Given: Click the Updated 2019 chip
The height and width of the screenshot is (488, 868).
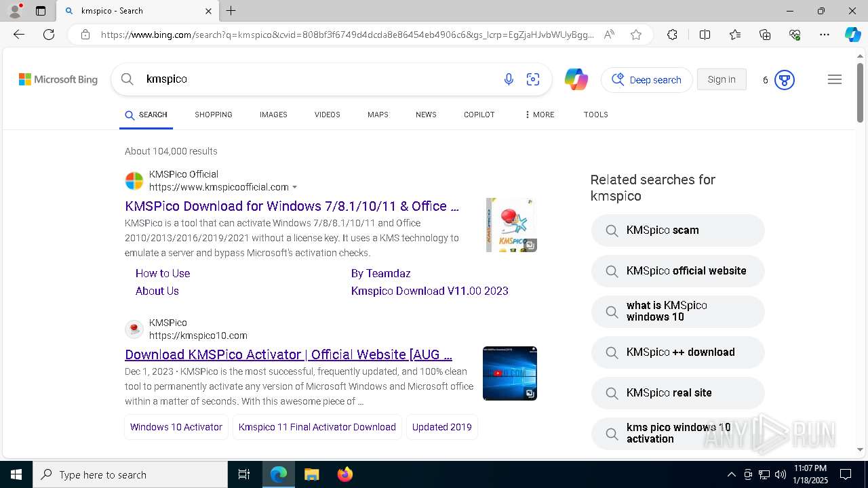Looking at the screenshot, I should (442, 427).
